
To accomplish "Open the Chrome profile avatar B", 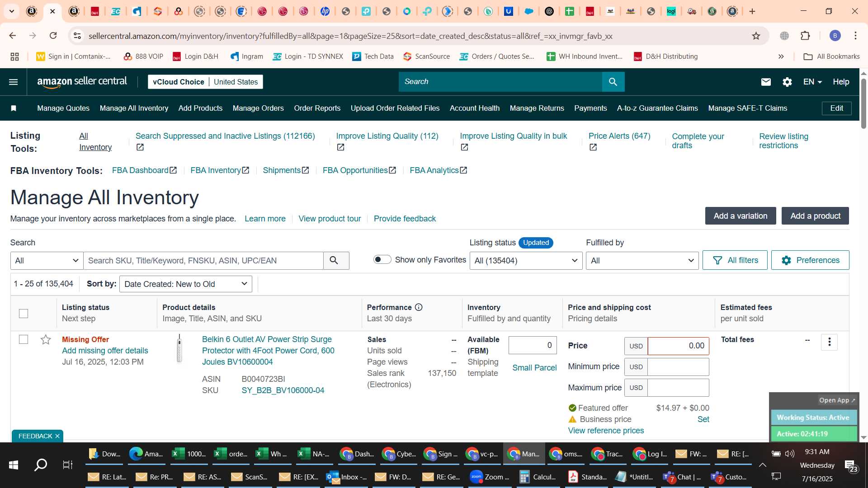I will point(835,36).
